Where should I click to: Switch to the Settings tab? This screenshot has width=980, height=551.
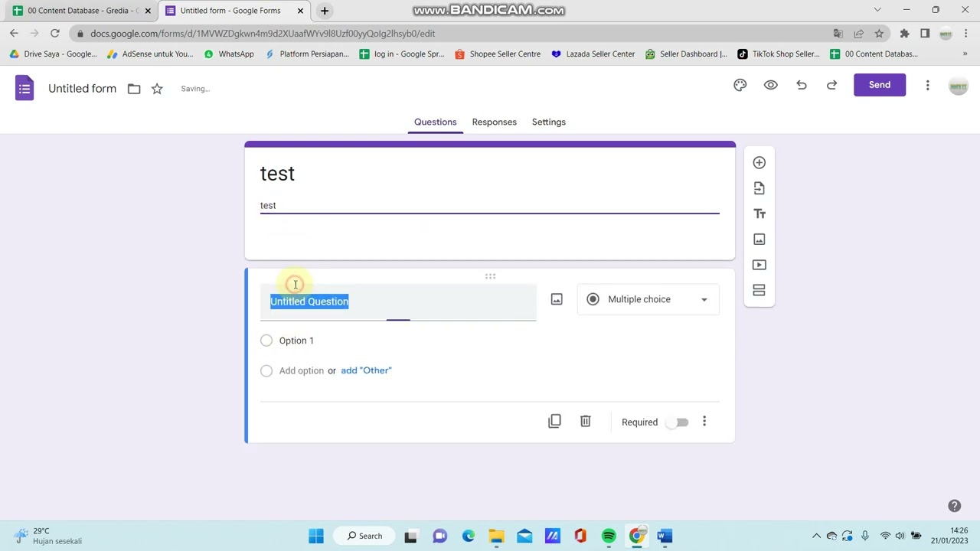click(548, 122)
